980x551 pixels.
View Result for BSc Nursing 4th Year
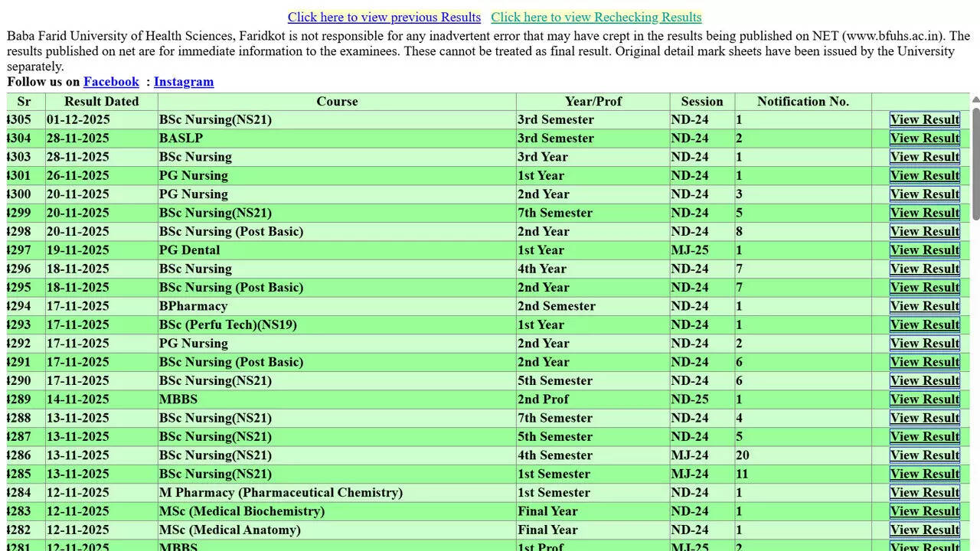click(x=924, y=269)
